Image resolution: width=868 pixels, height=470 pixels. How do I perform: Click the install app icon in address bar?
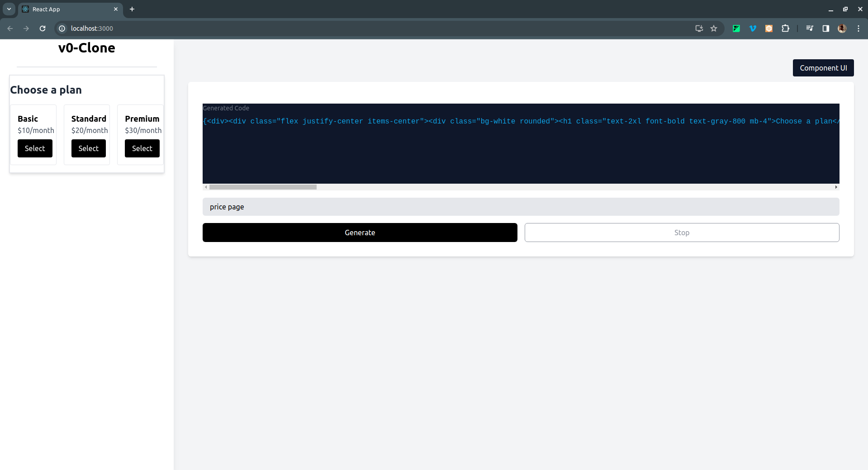click(699, 28)
